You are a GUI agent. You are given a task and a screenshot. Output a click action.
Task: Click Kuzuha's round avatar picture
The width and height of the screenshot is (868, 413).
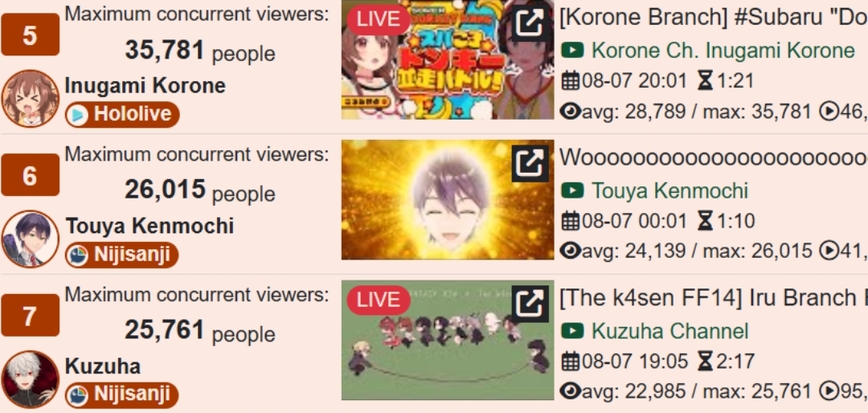coord(30,379)
